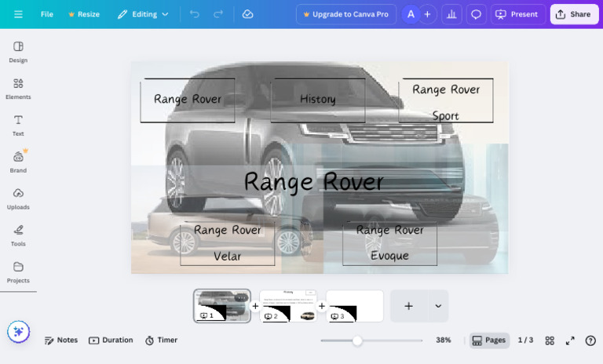This screenshot has height=364, width=603.
Task: Open the Notes panel
Action: point(60,340)
